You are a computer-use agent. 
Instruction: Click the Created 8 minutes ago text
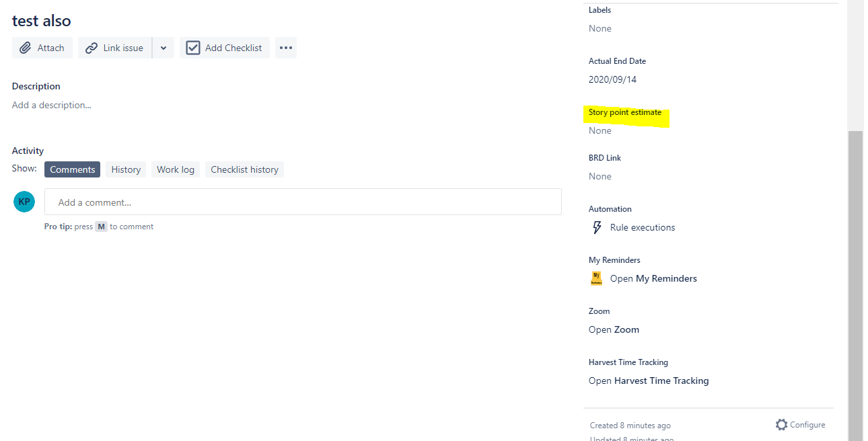coord(630,426)
